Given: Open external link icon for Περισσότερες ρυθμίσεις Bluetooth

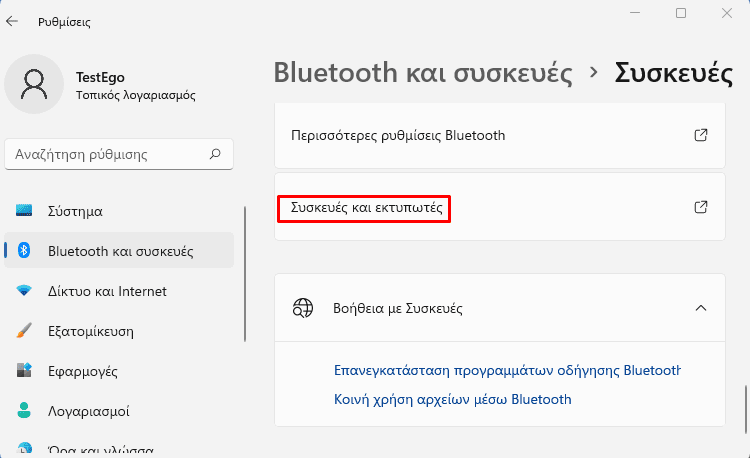Looking at the screenshot, I should coord(701,135).
